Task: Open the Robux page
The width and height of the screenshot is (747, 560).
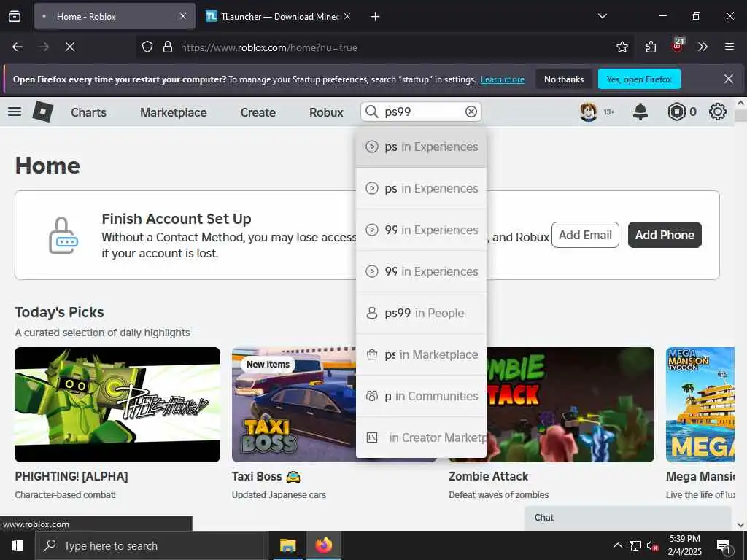Action: coord(326,112)
